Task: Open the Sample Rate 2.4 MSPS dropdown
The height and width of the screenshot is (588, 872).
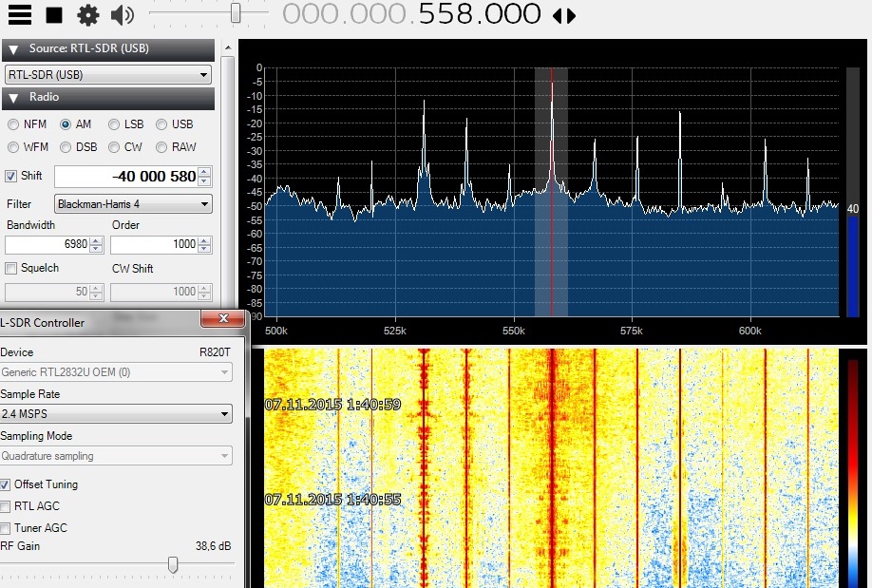Action: (x=115, y=414)
